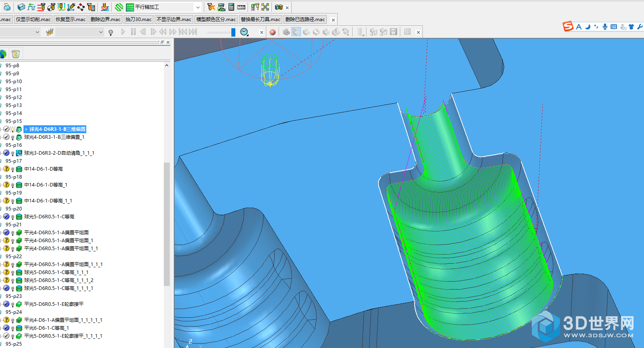Click the globe icon in explorer panel

tap(3, 54)
